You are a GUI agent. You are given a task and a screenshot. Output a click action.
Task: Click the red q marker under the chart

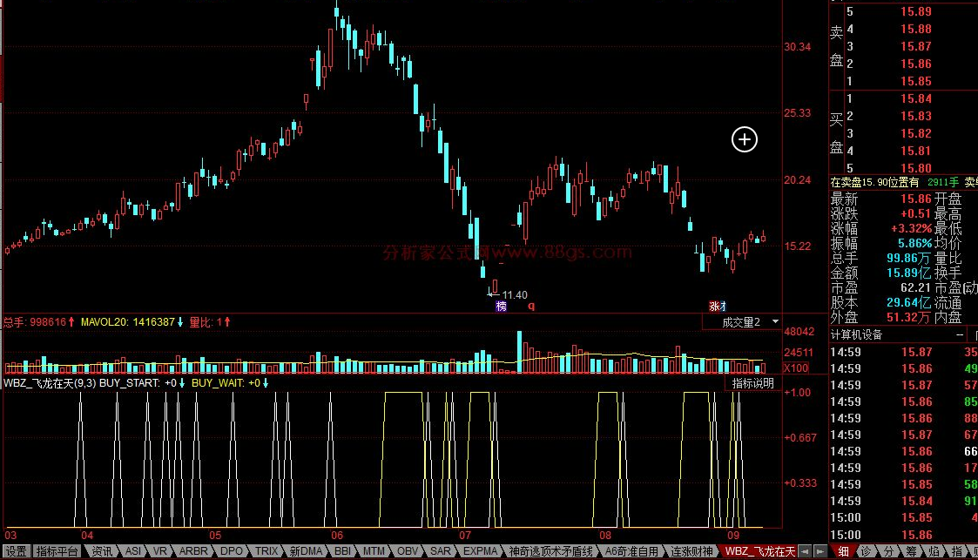[x=531, y=307]
